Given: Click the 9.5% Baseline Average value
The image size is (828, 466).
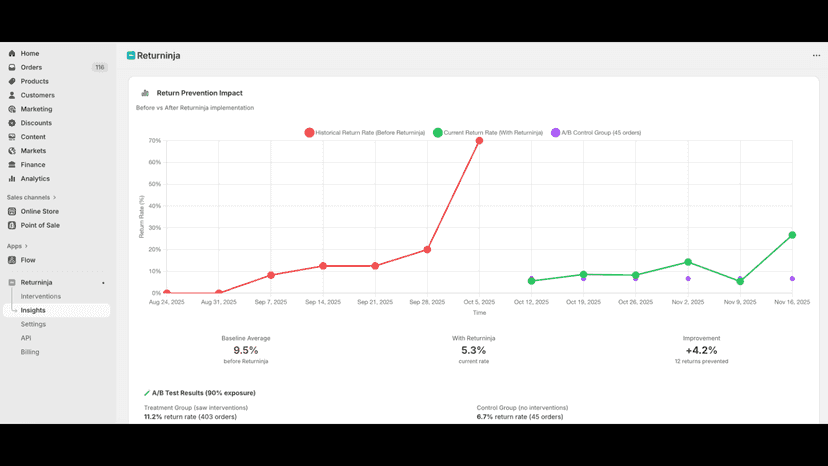Looking at the screenshot, I should click(246, 350).
